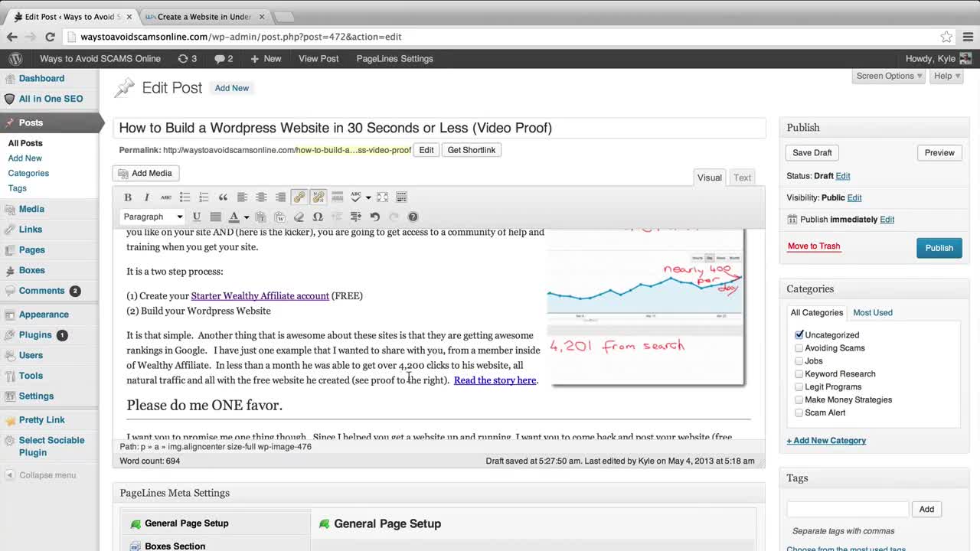Click the outdent icon
980x551 pixels.
[x=337, y=217]
